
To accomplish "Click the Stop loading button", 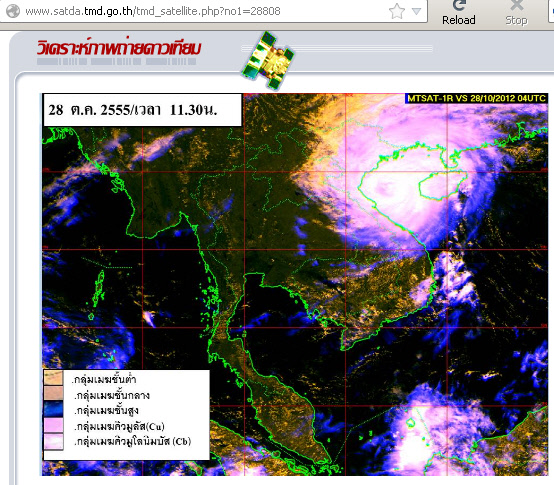I will click(x=516, y=13).
